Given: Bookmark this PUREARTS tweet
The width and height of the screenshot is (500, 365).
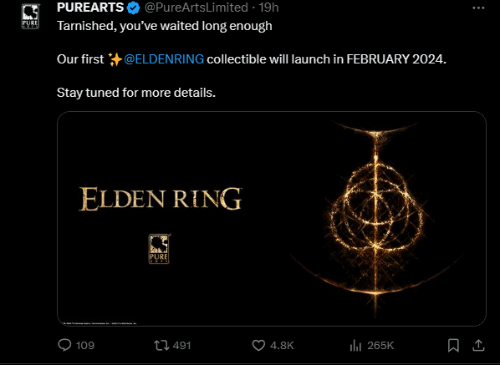Looking at the screenshot, I should coord(453,345).
